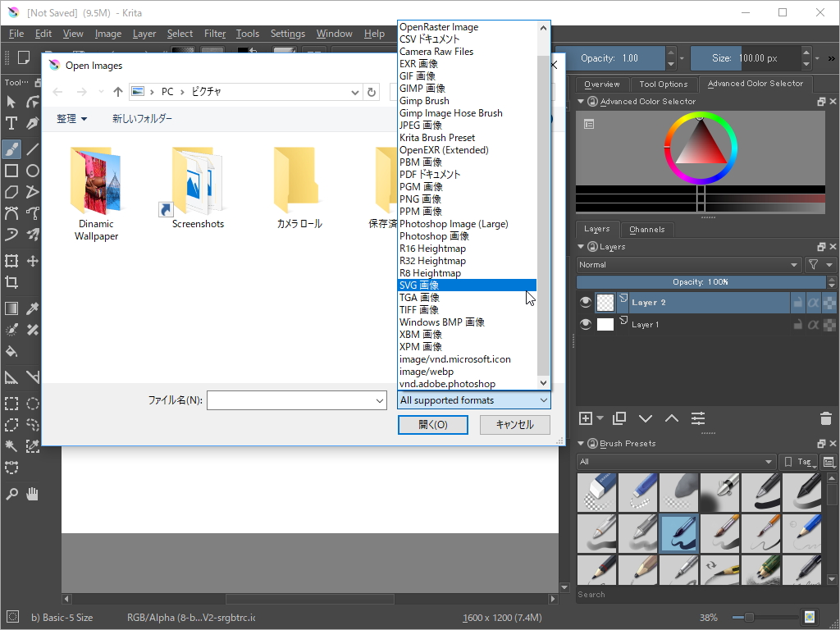840x630 pixels.
Task: Select the Gradient tool
Action: (x=11, y=308)
